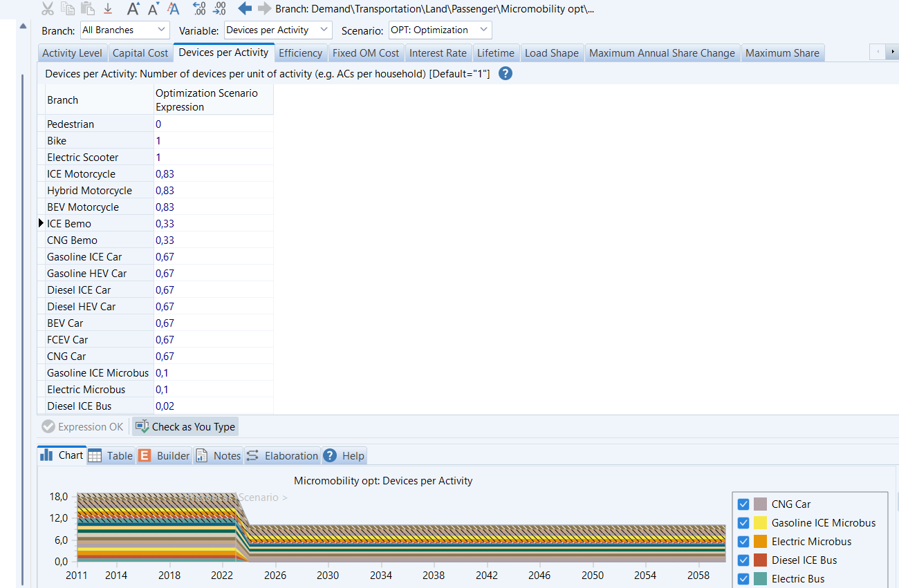899x588 pixels.
Task: Open the Variable dropdown
Action: (278, 30)
